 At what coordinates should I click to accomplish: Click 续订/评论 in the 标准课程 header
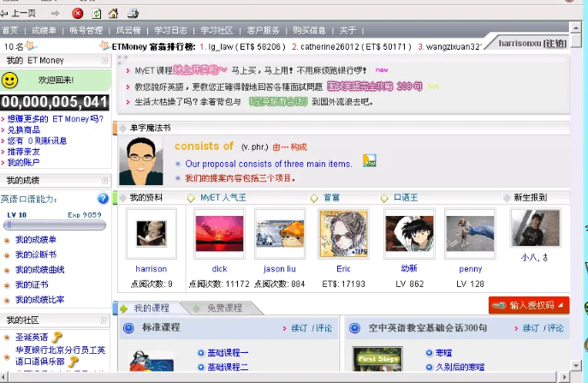(x=312, y=328)
